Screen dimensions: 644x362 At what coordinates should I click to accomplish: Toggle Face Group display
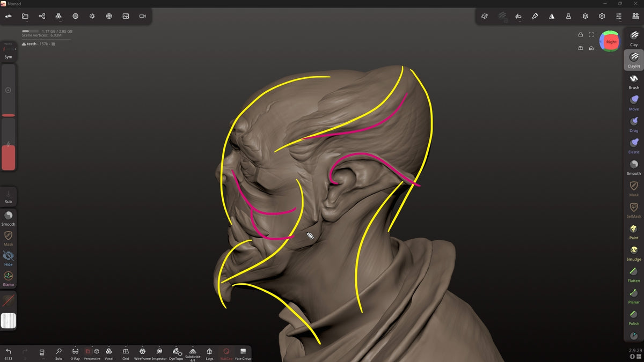tap(243, 353)
